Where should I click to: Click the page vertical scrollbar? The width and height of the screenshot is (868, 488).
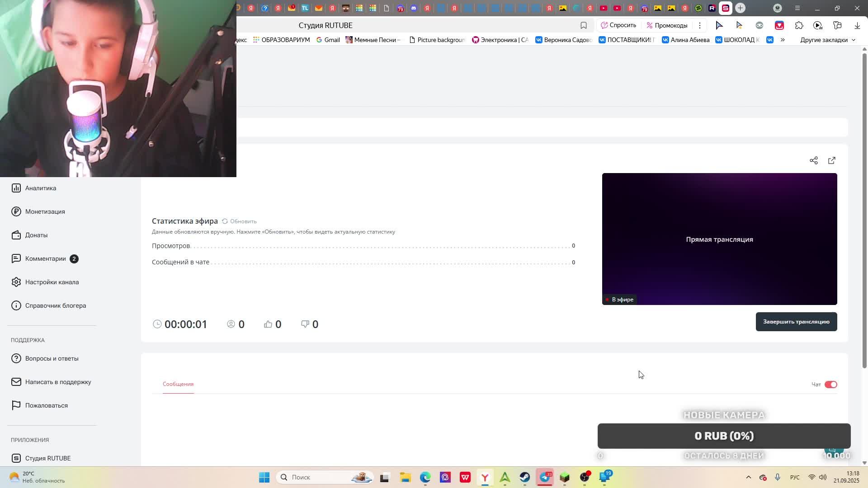tap(864, 208)
